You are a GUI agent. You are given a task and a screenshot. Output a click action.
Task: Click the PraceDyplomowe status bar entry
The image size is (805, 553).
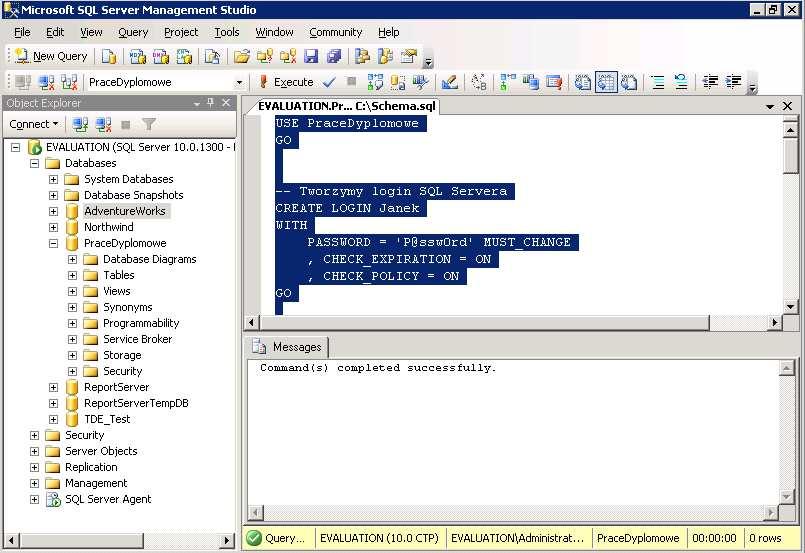(638, 538)
